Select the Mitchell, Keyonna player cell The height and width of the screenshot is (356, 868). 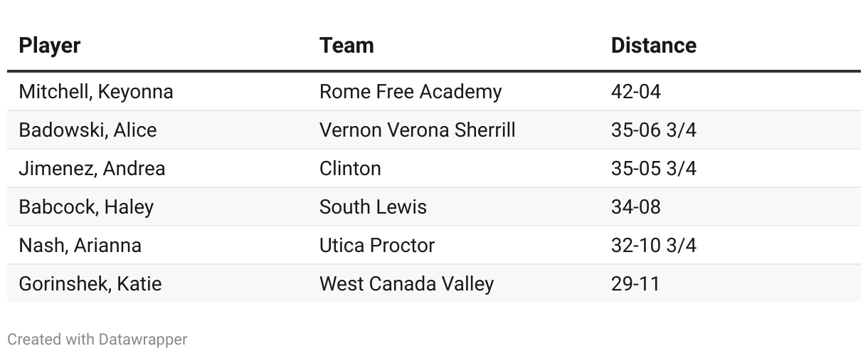coord(96,92)
